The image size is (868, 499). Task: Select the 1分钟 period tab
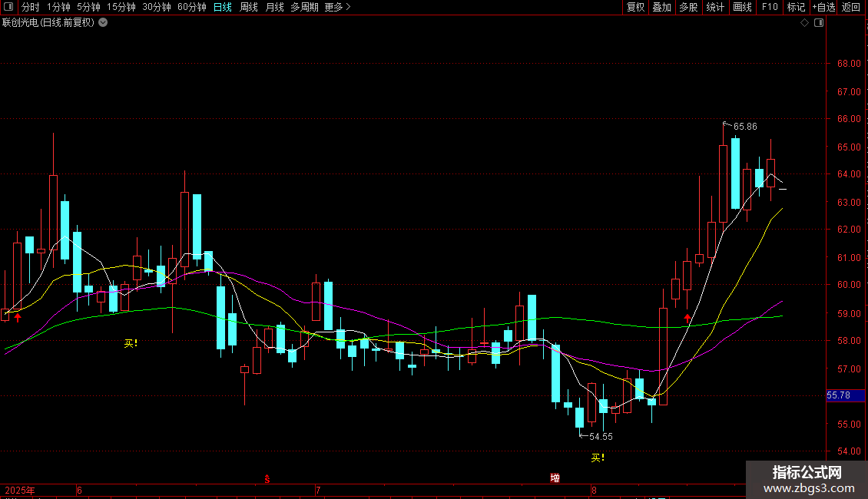tap(58, 7)
